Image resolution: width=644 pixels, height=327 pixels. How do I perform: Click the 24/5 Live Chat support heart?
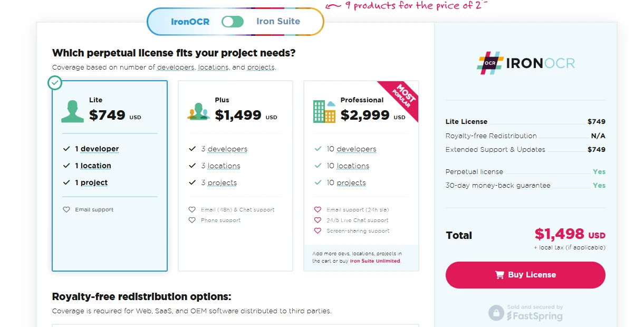[x=318, y=220]
